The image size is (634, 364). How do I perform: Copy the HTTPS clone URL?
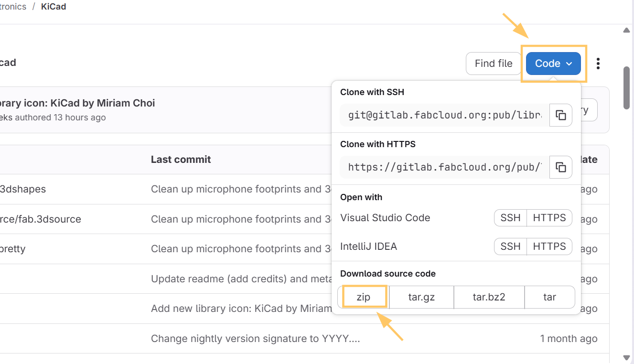tap(560, 167)
